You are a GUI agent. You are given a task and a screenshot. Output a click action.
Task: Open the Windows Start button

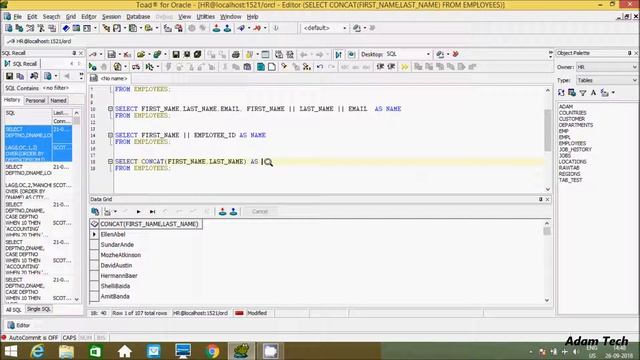point(10,351)
